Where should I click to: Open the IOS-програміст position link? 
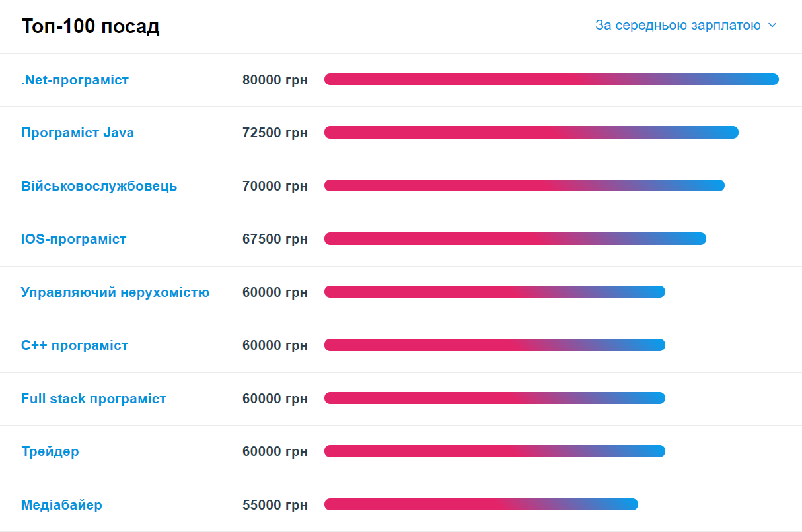pyautogui.click(x=73, y=239)
